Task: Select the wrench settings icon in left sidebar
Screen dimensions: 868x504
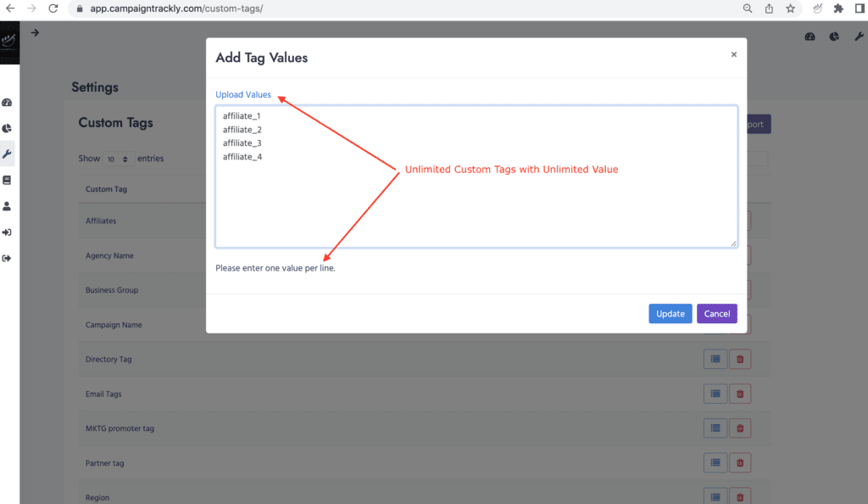Action: [x=8, y=154]
